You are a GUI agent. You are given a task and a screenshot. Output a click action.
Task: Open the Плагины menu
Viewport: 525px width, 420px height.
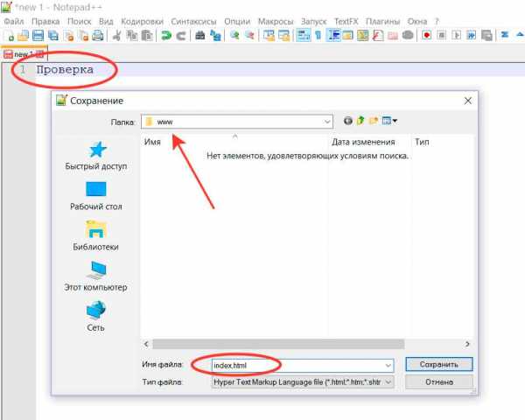[x=382, y=21]
